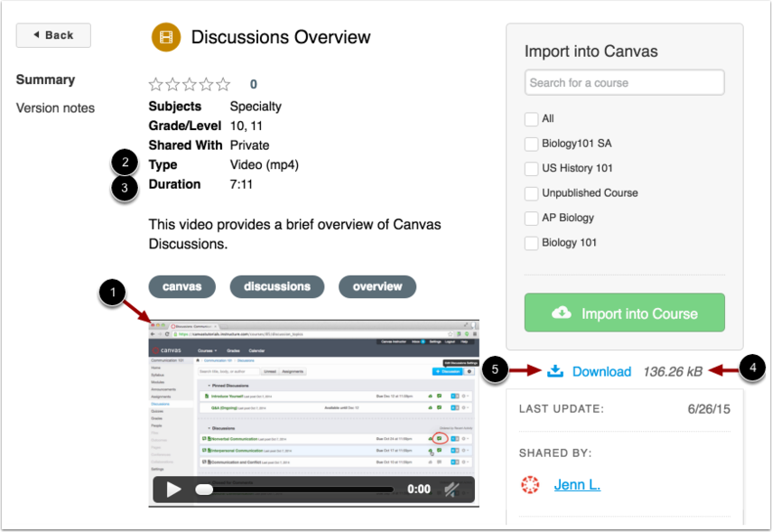772x532 pixels.
Task: Rate with the fifth star
Action: 222,84
